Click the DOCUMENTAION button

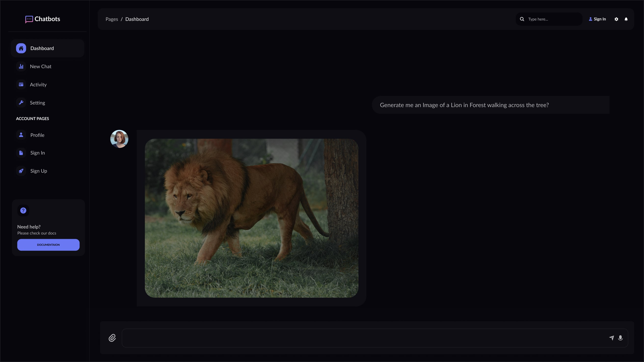48,245
